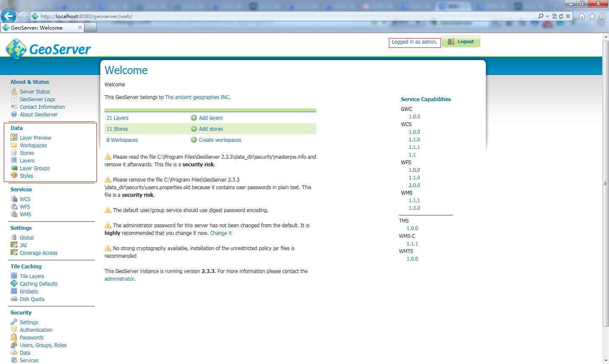
Task: Open WMS-C 1.1.1 capabilities link
Action: (x=412, y=244)
